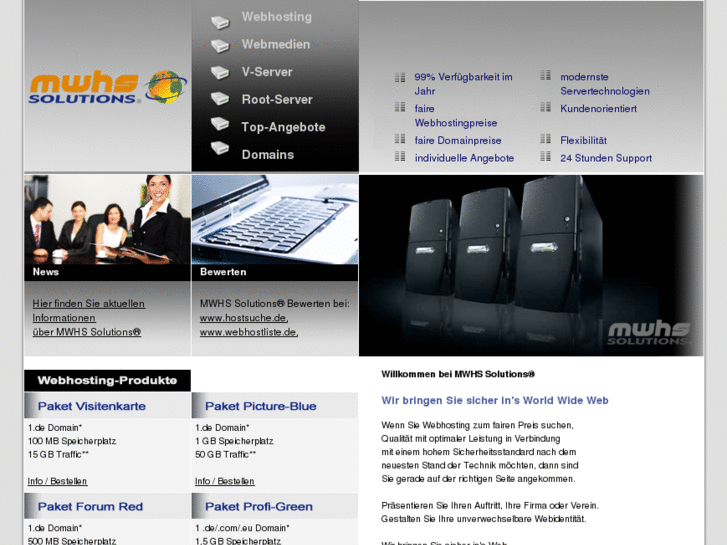Click the Paket Visitenkarte heading
The height and width of the screenshot is (545, 727).
pyautogui.click(x=92, y=406)
